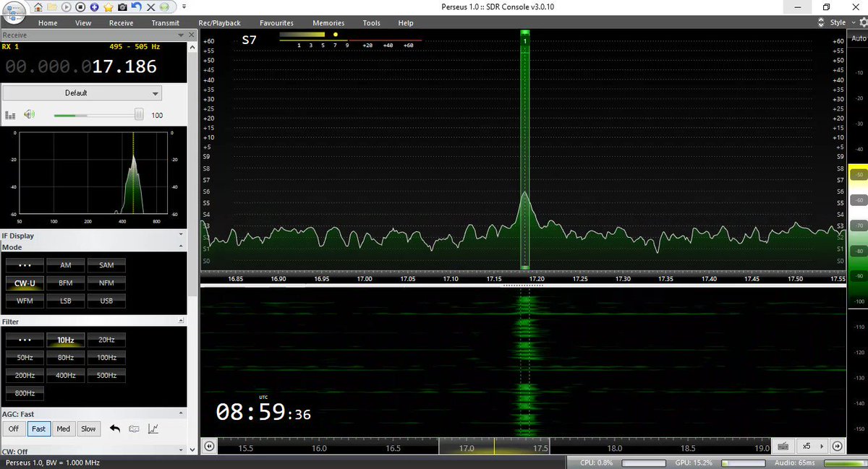Click the play icon in quick access toolbar

point(67,7)
